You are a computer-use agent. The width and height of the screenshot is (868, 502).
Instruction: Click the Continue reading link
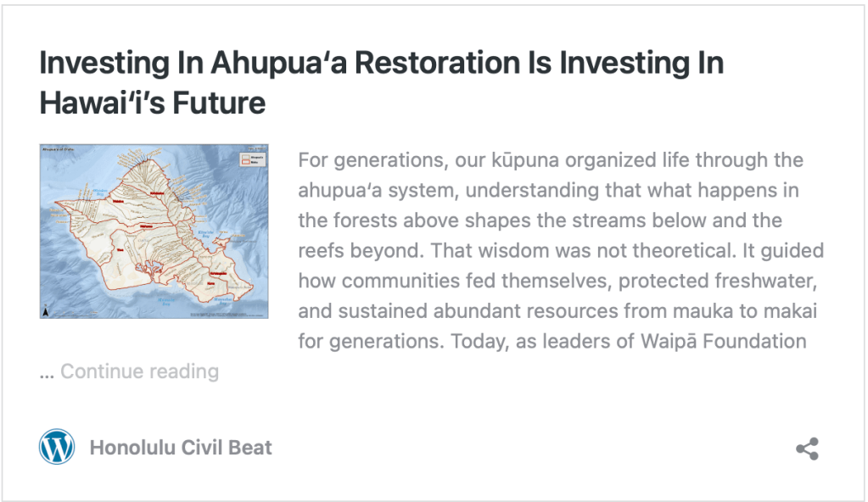[x=139, y=371]
